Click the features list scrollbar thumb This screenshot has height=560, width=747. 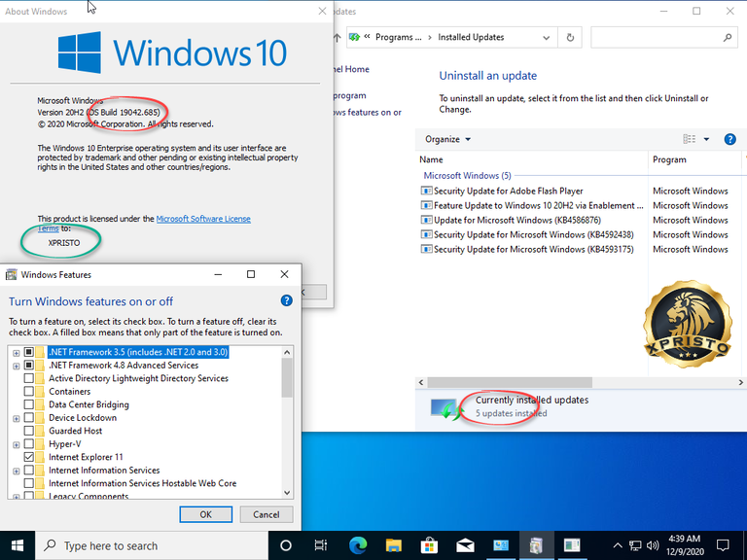(287, 377)
